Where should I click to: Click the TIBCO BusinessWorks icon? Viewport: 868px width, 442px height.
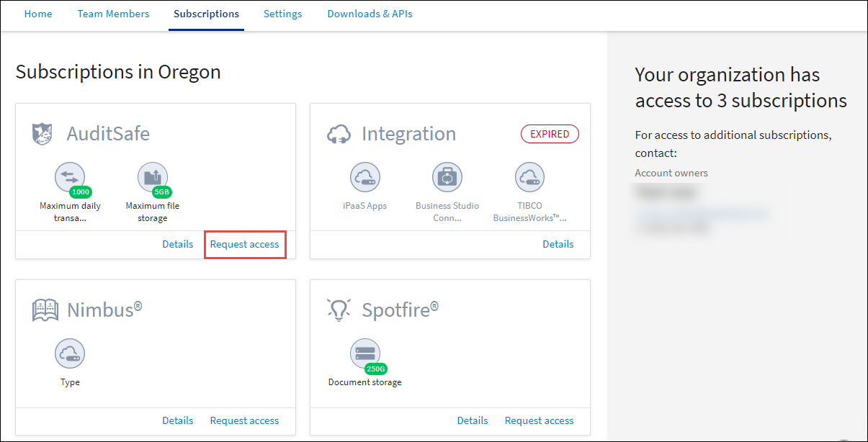tap(529, 177)
